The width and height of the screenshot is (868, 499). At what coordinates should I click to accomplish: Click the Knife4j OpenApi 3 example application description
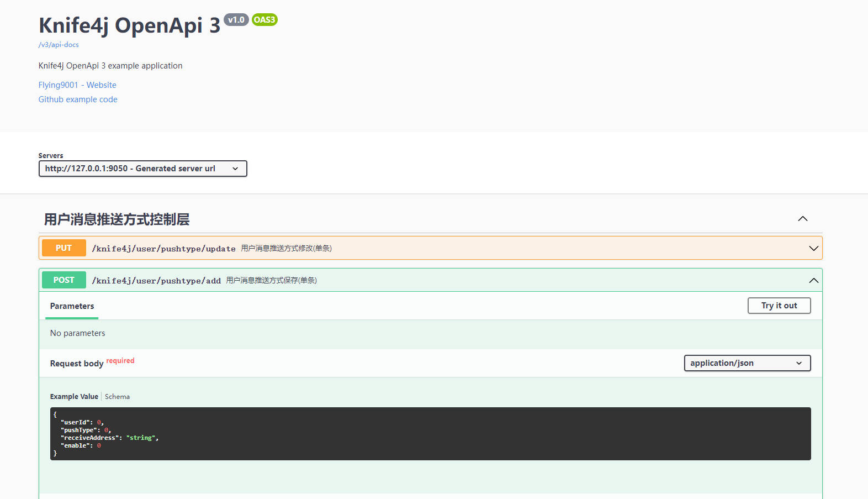(110, 66)
